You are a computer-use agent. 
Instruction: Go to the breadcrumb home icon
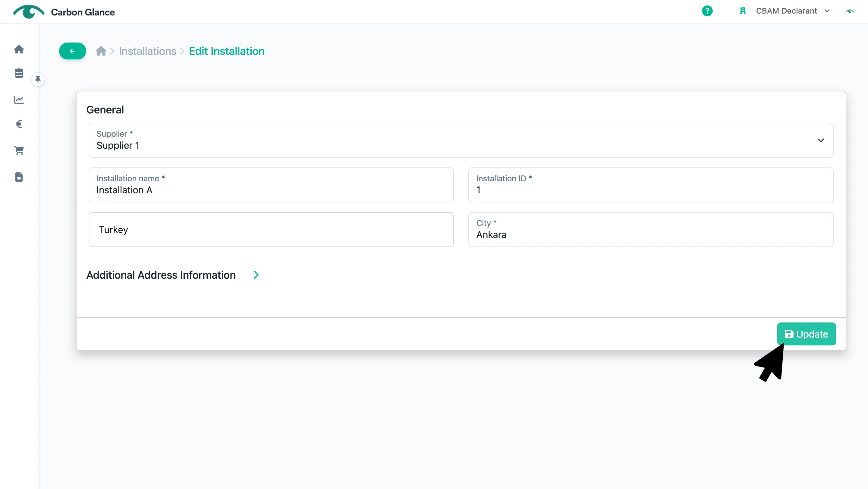click(x=101, y=51)
